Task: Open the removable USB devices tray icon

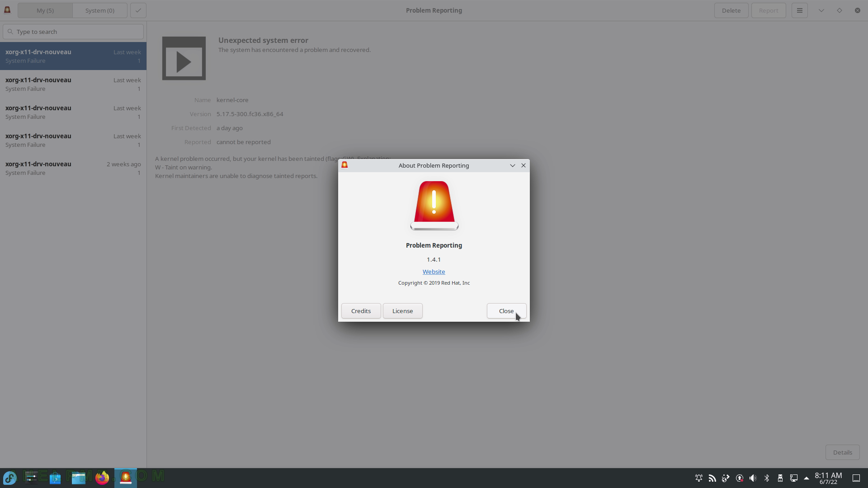Action: [780, 478]
